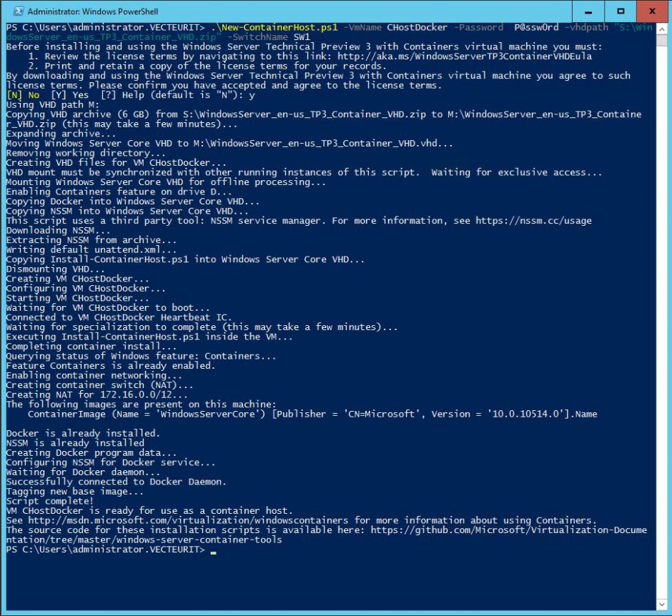Close the Administrator PowerShell window
The height and width of the screenshot is (616, 672).
point(652,11)
